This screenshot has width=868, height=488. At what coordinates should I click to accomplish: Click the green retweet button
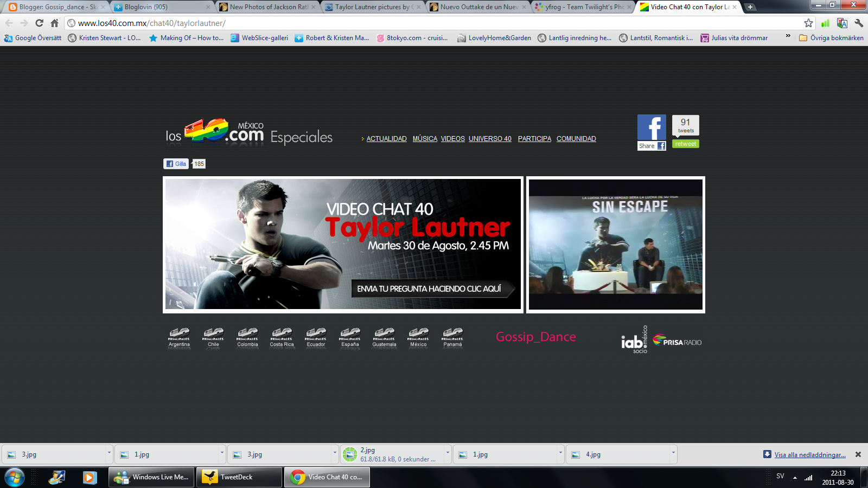pyautogui.click(x=686, y=144)
